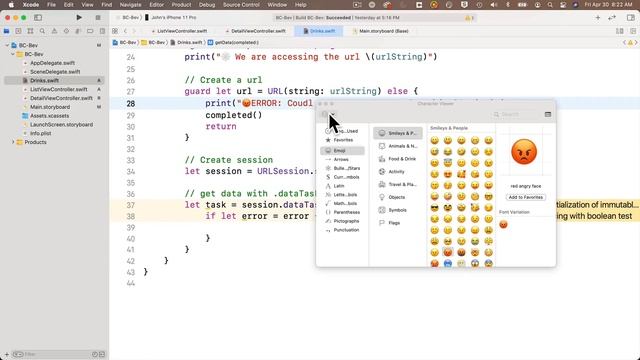Click Add to Favorites button

(x=526, y=197)
